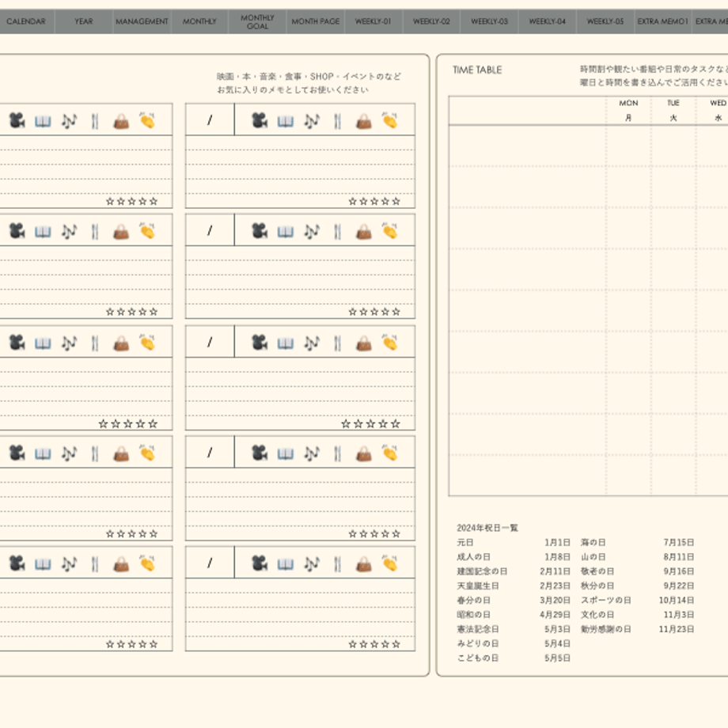Click the 憲法記念日 holiday entry
Screen dimensions: 728x728
pyautogui.click(x=478, y=629)
